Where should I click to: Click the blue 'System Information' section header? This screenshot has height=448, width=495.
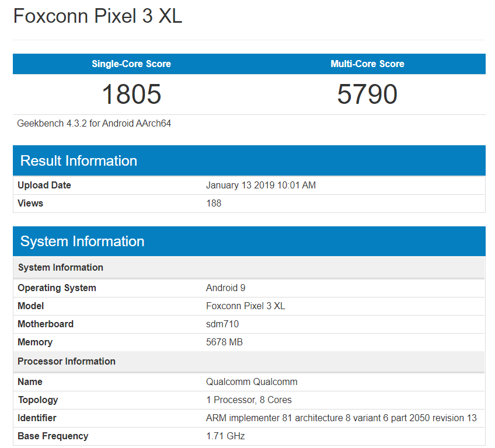click(249, 242)
